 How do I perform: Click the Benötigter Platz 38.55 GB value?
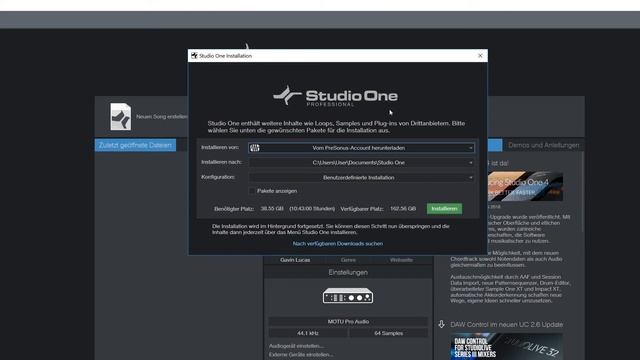pos(272,209)
